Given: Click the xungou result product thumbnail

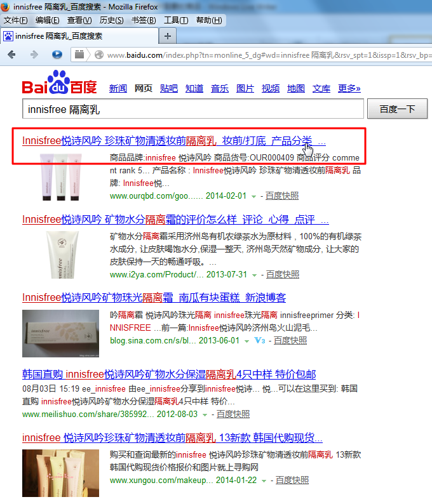Looking at the screenshot, I should pyautogui.click(x=61, y=473).
